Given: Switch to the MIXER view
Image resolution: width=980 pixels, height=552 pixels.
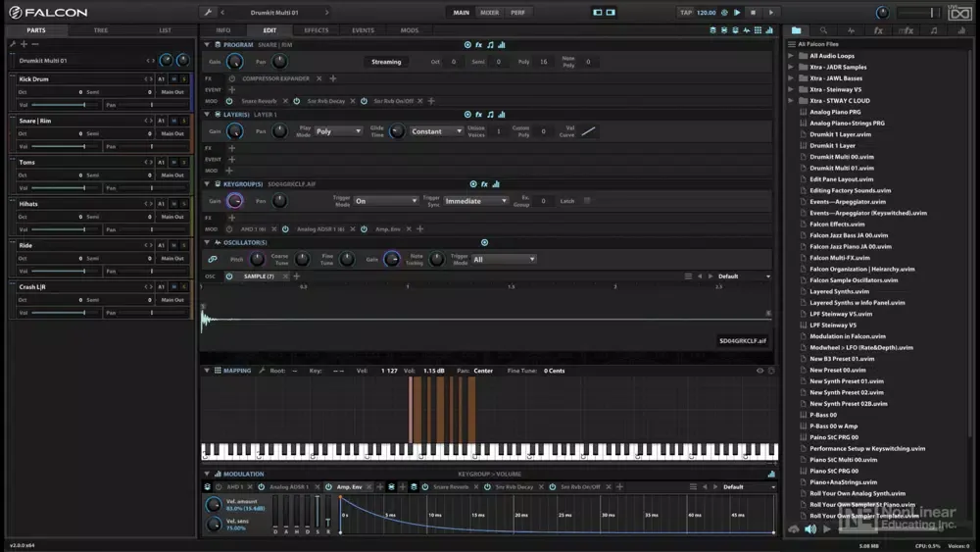Looking at the screenshot, I should (489, 12).
